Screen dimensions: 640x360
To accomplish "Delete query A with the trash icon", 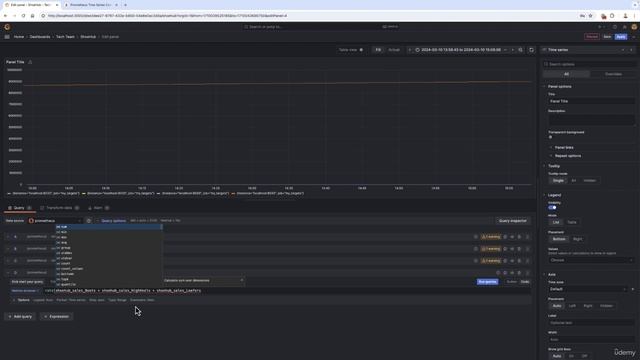I will coord(519,237).
